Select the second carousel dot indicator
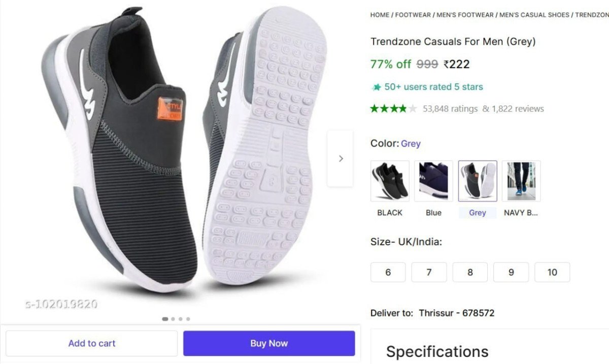609x364 pixels. point(173,319)
